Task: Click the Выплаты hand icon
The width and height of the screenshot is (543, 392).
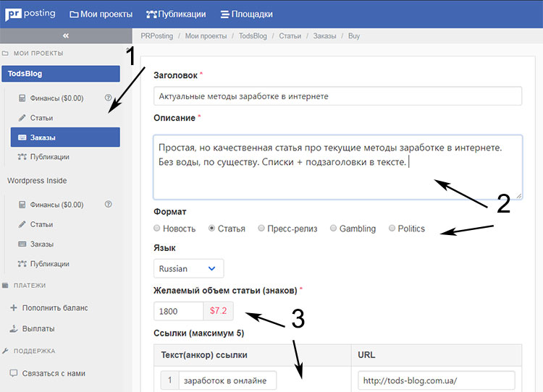Action: pyautogui.click(x=14, y=328)
